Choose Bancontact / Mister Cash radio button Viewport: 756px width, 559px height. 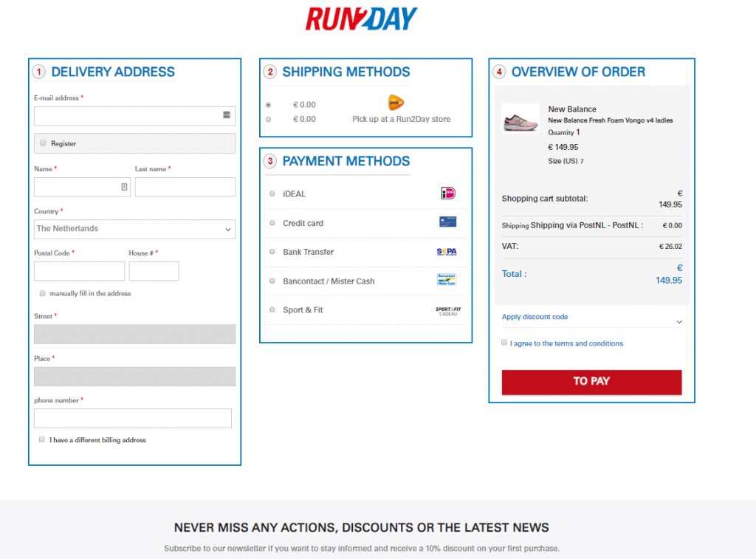(272, 281)
